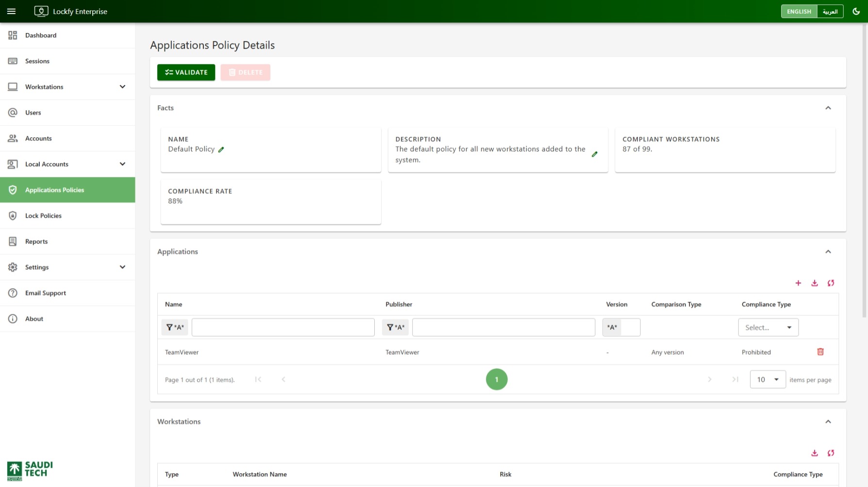
Task: Switch language to Arabic
Action: click(x=830, y=11)
